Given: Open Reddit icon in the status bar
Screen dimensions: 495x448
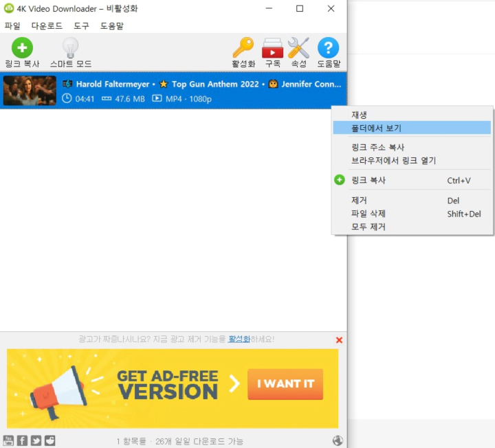Looking at the screenshot, I should coord(50,440).
